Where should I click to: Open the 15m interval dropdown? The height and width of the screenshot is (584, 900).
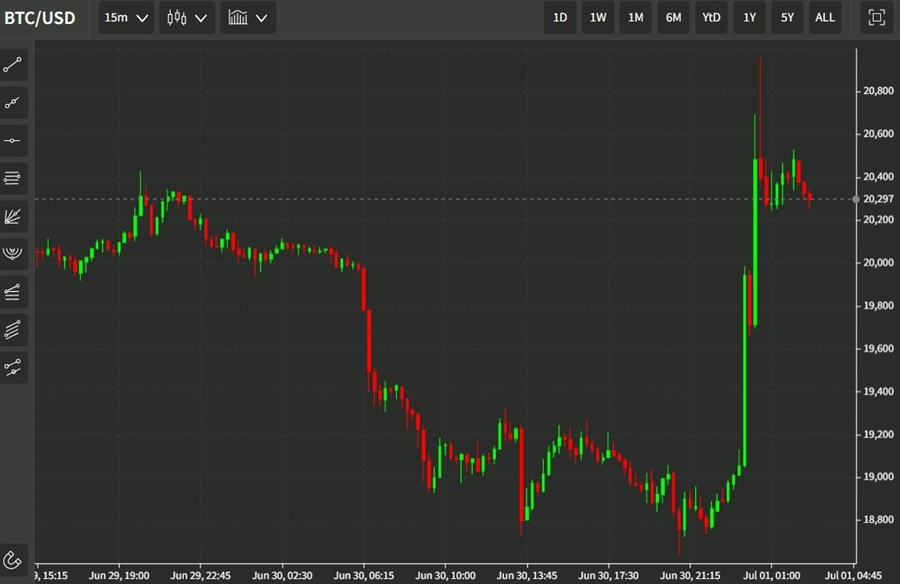(126, 17)
